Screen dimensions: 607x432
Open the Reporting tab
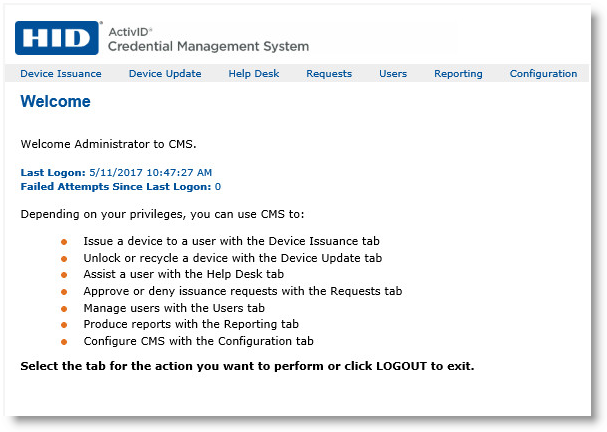[x=458, y=74]
